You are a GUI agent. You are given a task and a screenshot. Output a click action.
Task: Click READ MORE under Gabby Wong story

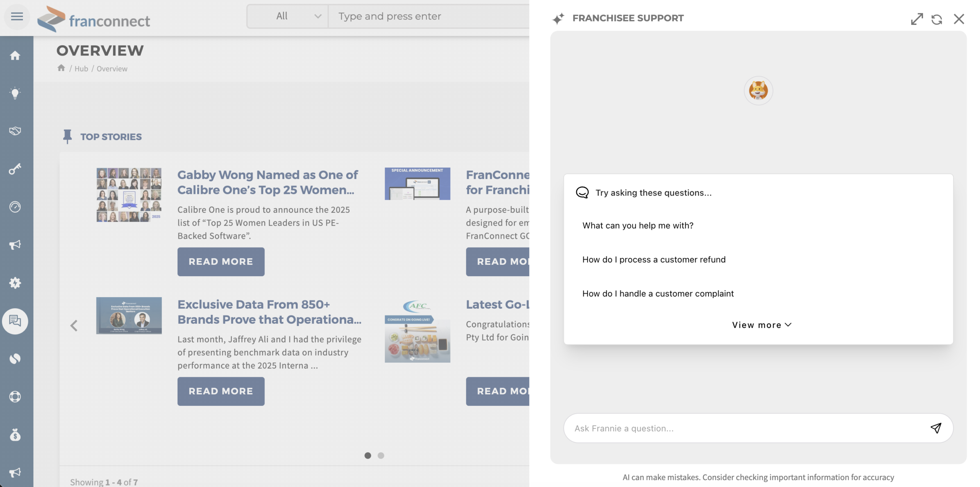click(220, 262)
